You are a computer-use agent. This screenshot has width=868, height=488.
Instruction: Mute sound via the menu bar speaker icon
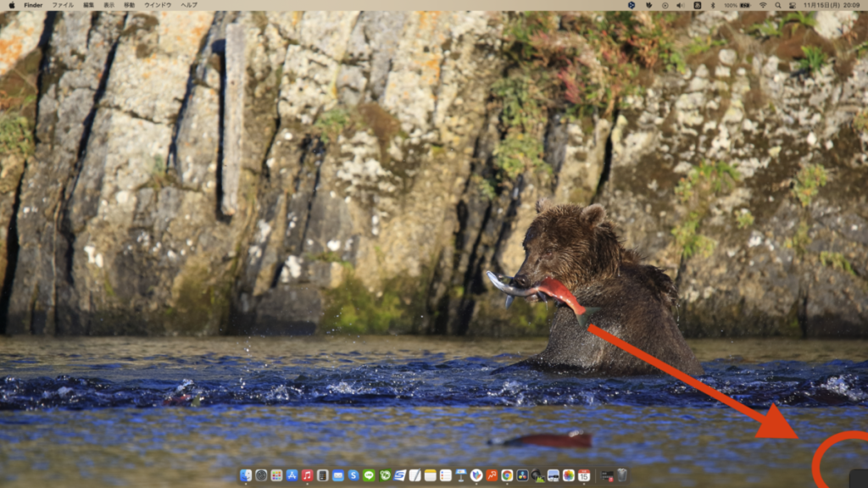680,8
